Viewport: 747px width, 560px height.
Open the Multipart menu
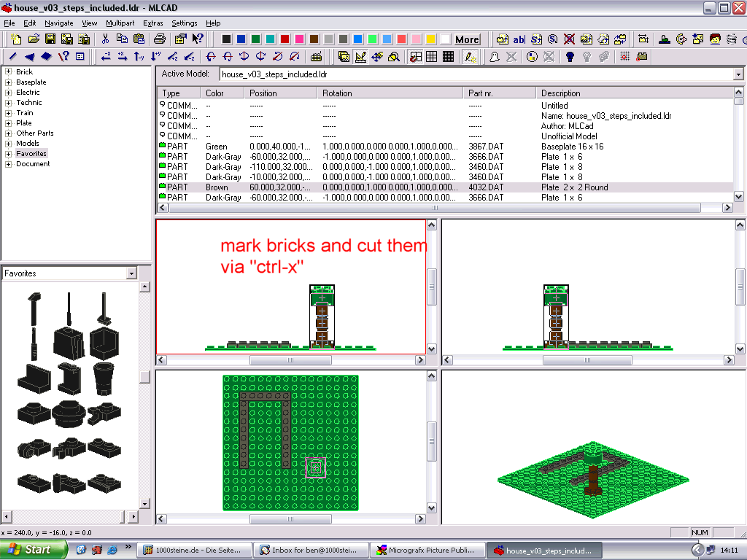120,23
